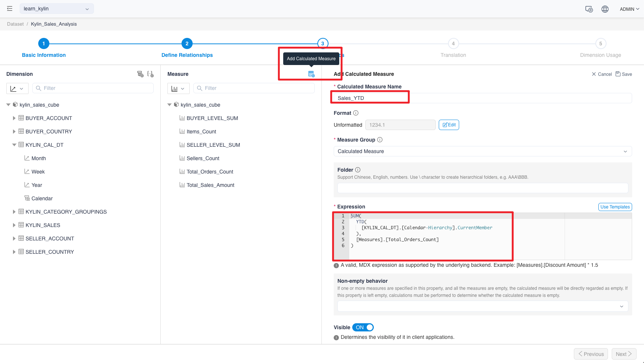Click the Use Templates button
The height and width of the screenshot is (363, 644).
pyautogui.click(x=615, y=207)
